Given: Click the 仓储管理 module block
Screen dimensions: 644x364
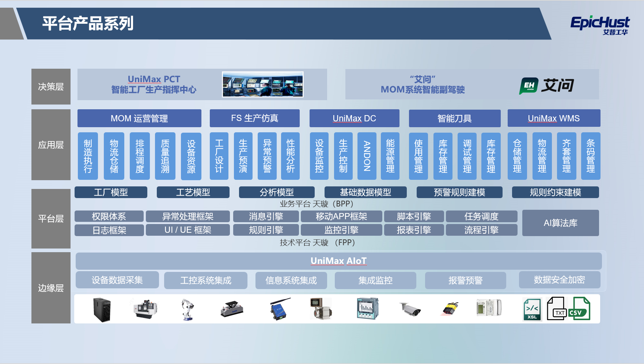Looking at the screenshot, I should click(x=517, y=156).
